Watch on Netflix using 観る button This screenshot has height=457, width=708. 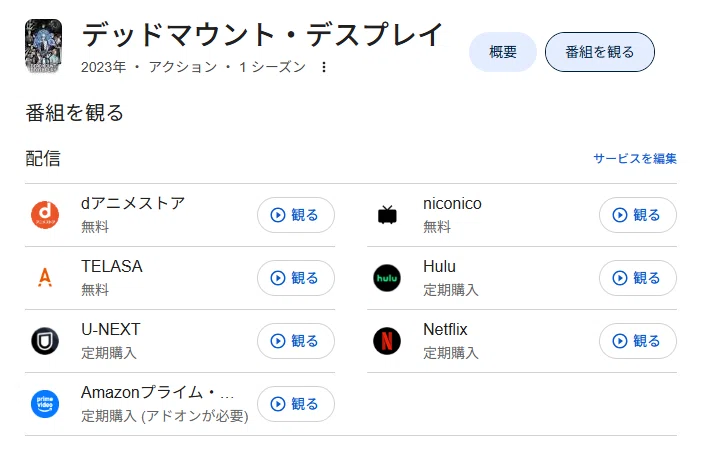tap(638, 341)
